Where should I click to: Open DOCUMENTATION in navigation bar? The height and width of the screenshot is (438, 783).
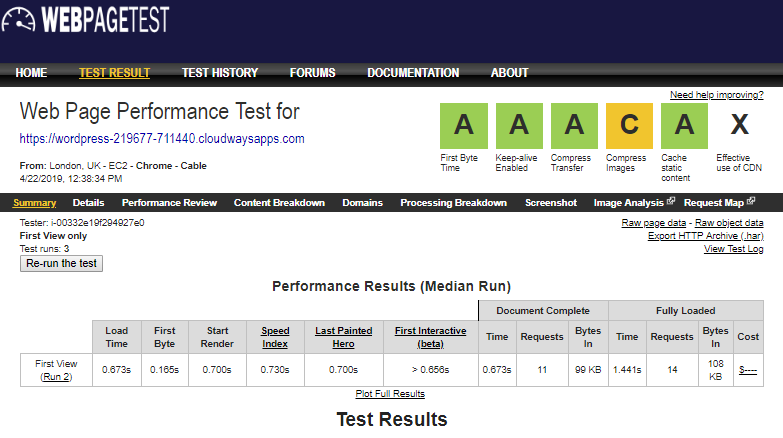coord(413,73)
